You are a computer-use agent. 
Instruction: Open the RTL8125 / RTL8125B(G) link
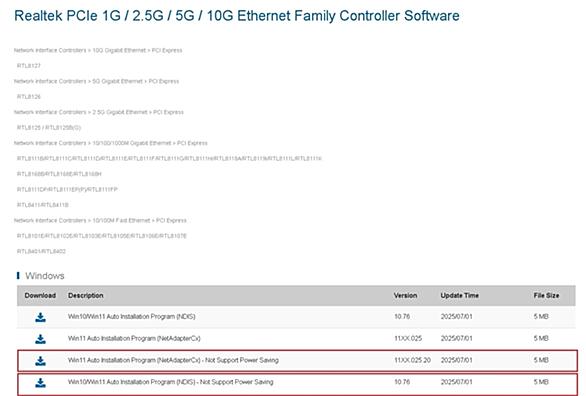(49, 128)
